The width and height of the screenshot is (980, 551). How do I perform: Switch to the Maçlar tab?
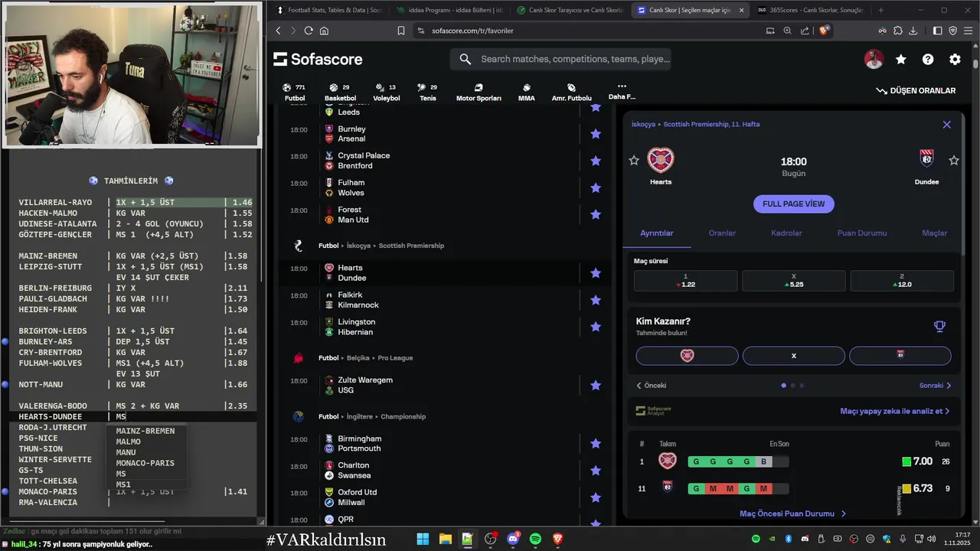[934, 233]
